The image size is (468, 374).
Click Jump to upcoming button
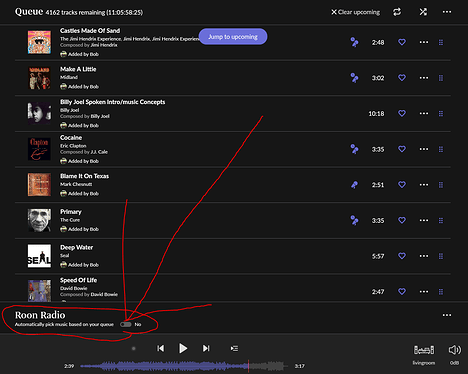233,37
